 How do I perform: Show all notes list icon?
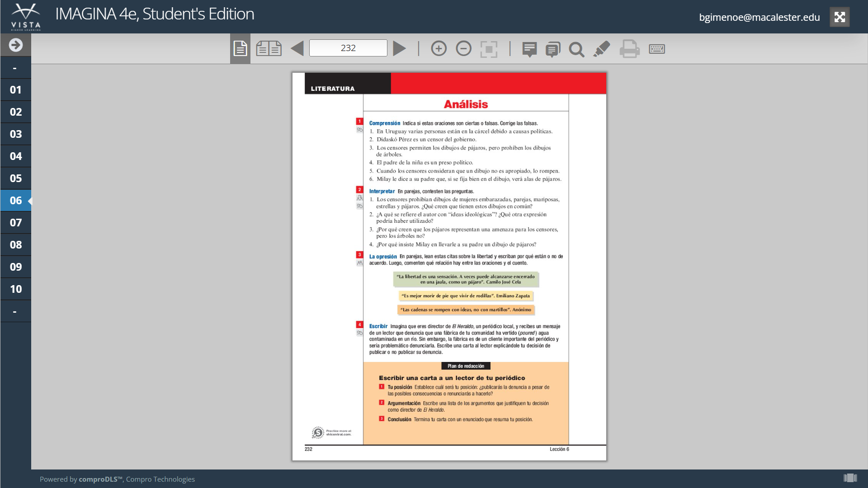tap(553, 49)
